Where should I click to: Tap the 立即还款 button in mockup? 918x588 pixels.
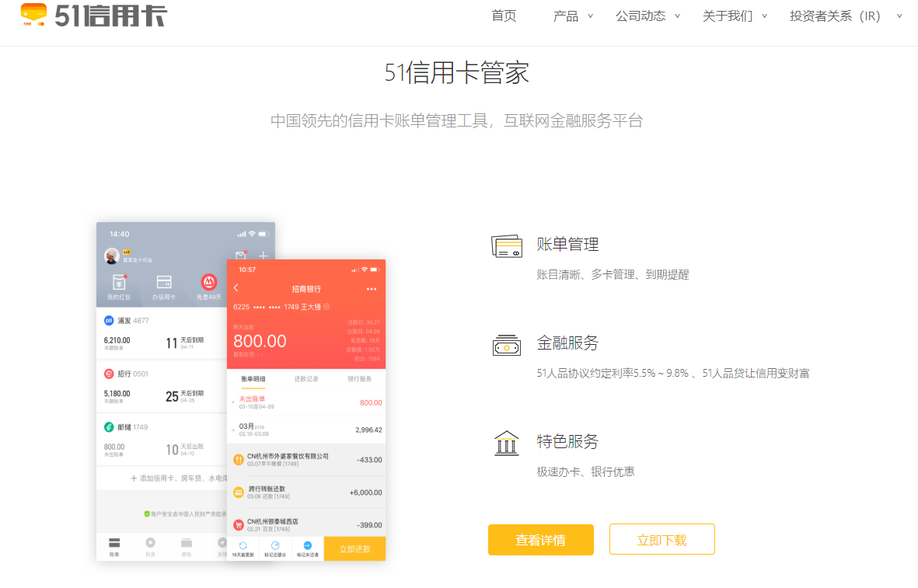[354, 549]
